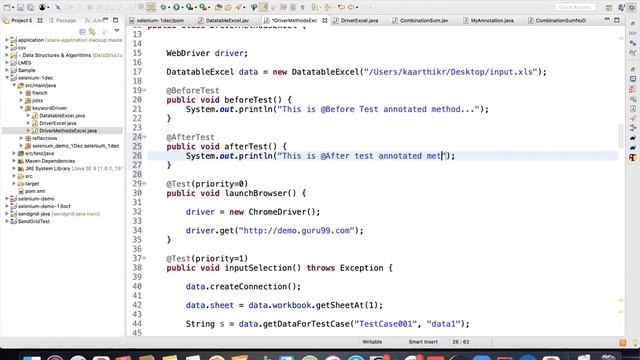This screenshot has width=640, height=360.
Task: Select Maven Dependencies in the tree
Action: coord(50,161)
